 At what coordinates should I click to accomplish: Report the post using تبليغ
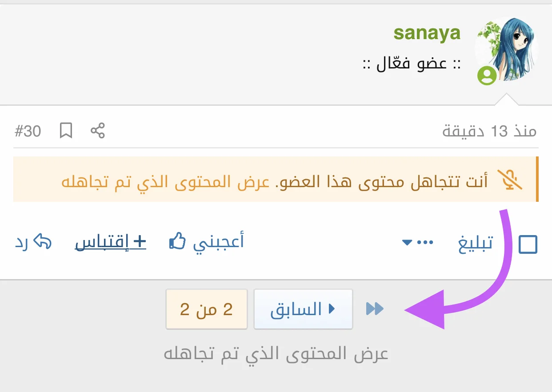point(475,243)
